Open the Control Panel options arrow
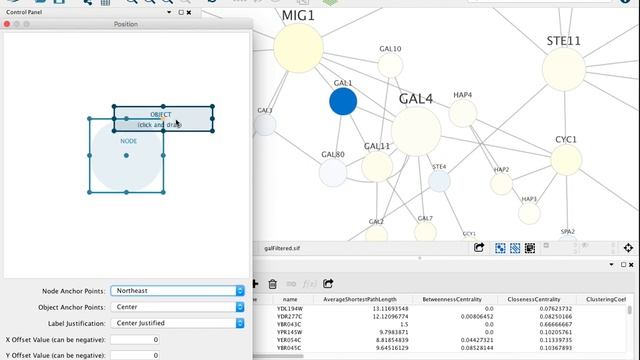The image size is (640, 360). pos(169,12)
